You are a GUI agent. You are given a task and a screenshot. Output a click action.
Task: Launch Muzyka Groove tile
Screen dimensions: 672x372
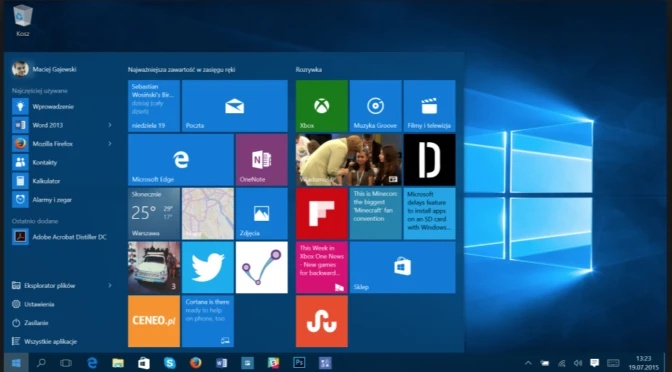point(375,106)
